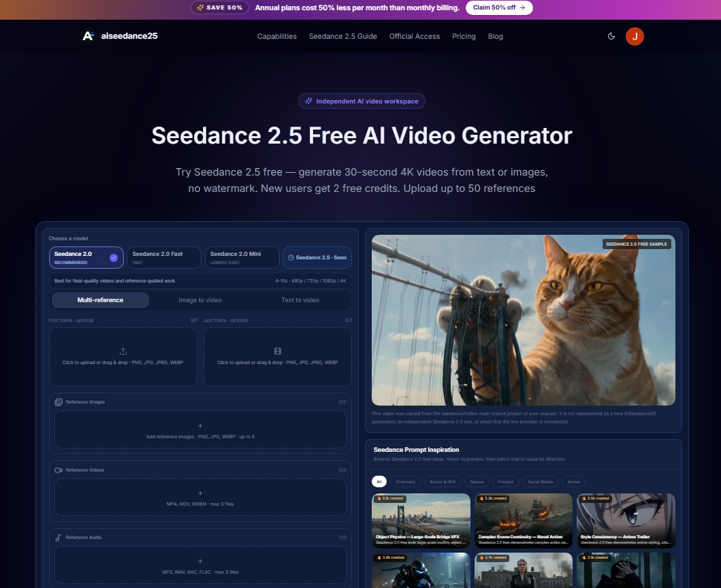Click the MP3, WAV, AAC, FLAC audio dropzone

(200, 565)
